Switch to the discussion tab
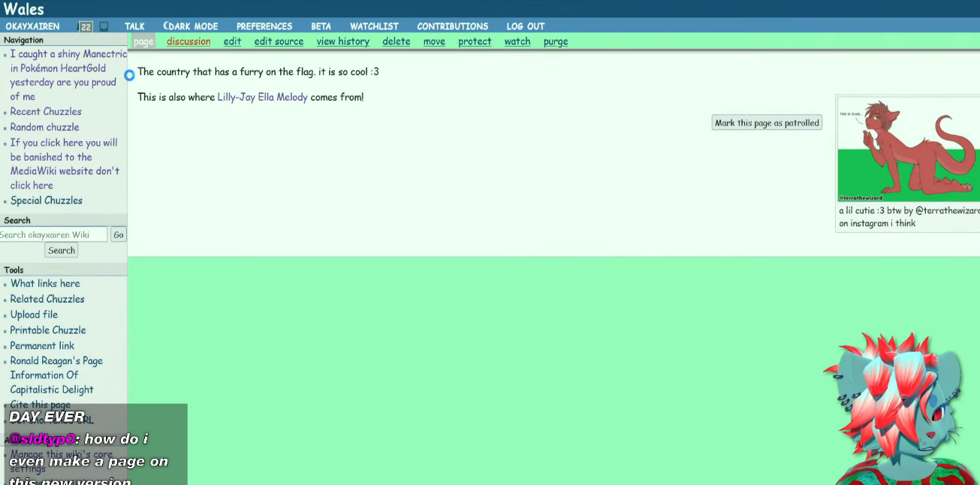 click(188, 41)
